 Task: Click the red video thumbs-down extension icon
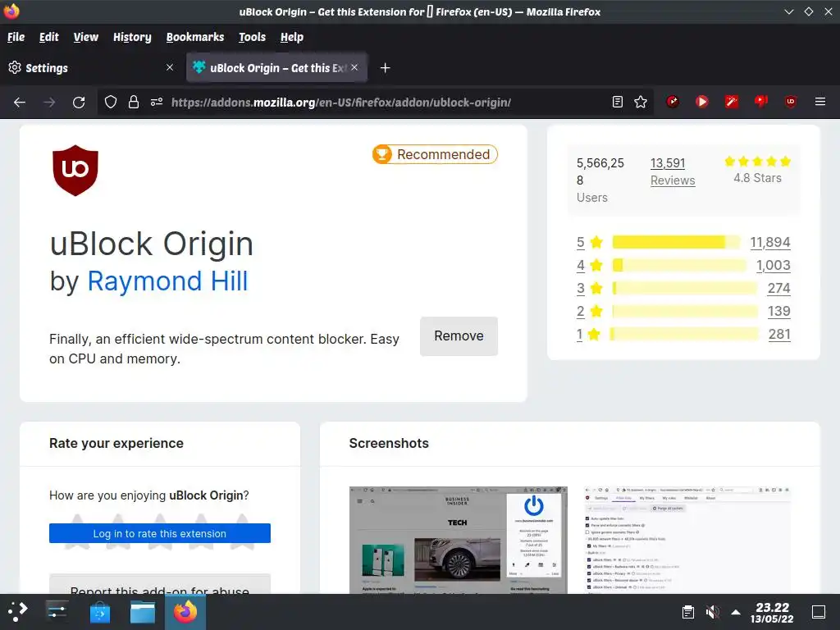(x=760, y=101)
